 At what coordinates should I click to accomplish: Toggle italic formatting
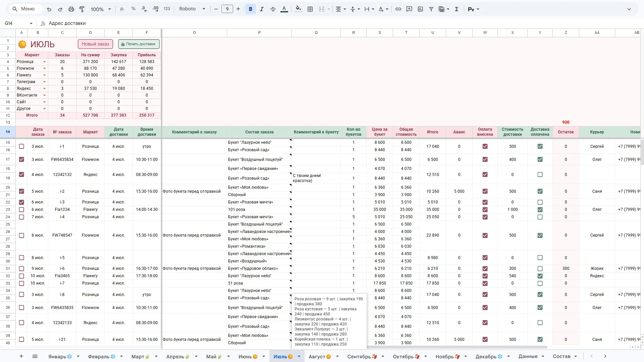pos(262,9)
